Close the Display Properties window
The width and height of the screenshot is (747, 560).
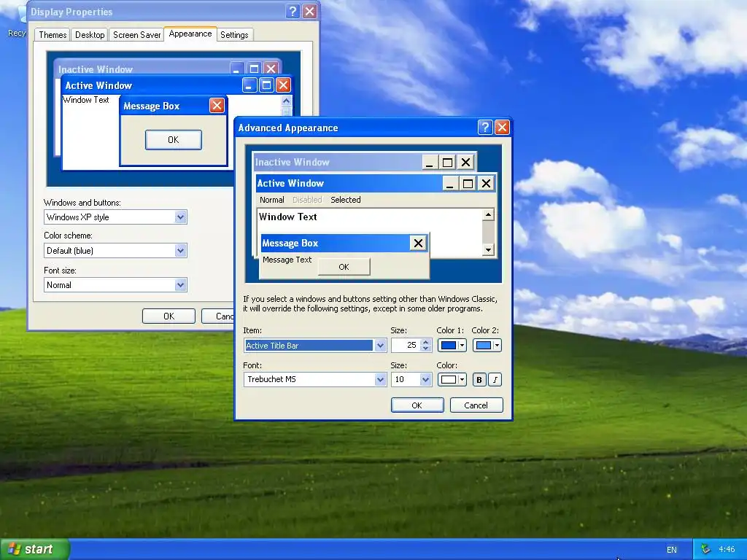309,12
